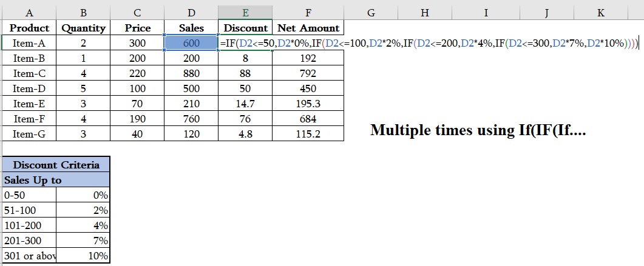Viewport: 644px width, 266px height.
Task: Select Item-G sales value 120
Action: (x=191, y=134)
